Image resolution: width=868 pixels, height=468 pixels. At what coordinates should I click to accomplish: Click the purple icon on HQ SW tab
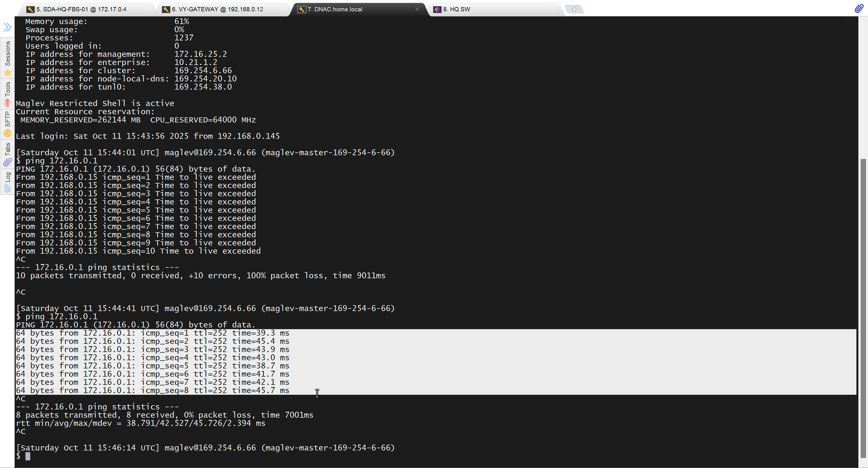coord(437,9)
